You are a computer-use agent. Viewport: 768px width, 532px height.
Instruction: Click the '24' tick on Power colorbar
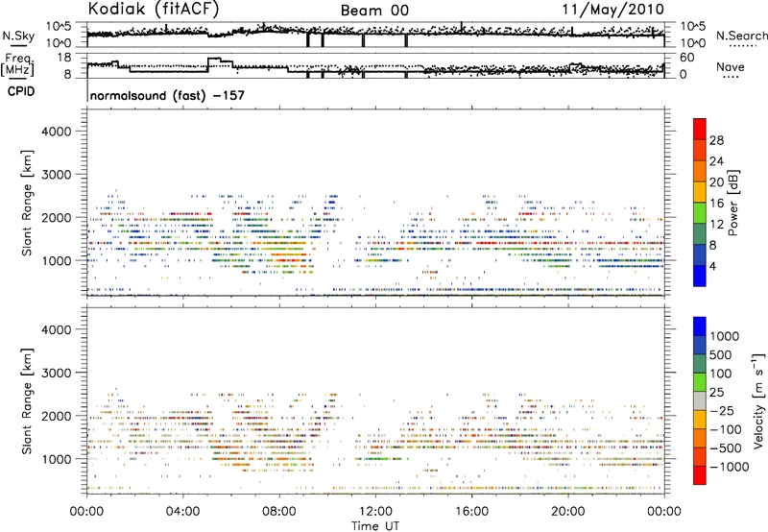(716, 161)
